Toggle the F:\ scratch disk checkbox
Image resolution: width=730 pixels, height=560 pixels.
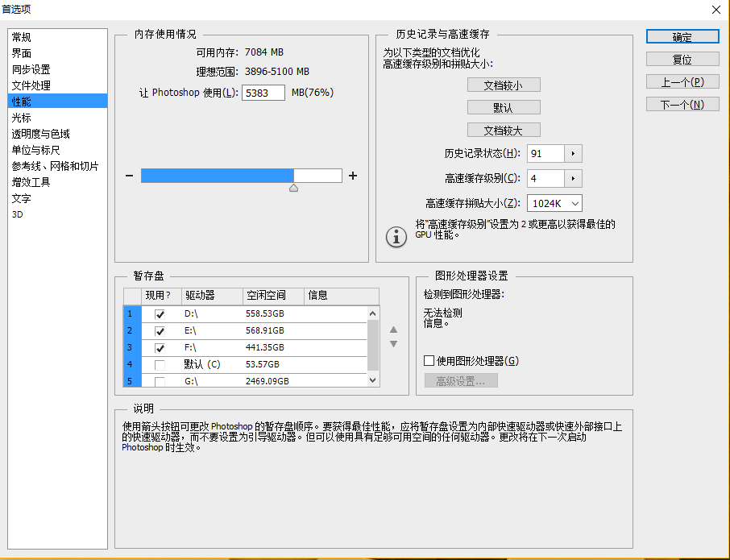tap(160, 348)
